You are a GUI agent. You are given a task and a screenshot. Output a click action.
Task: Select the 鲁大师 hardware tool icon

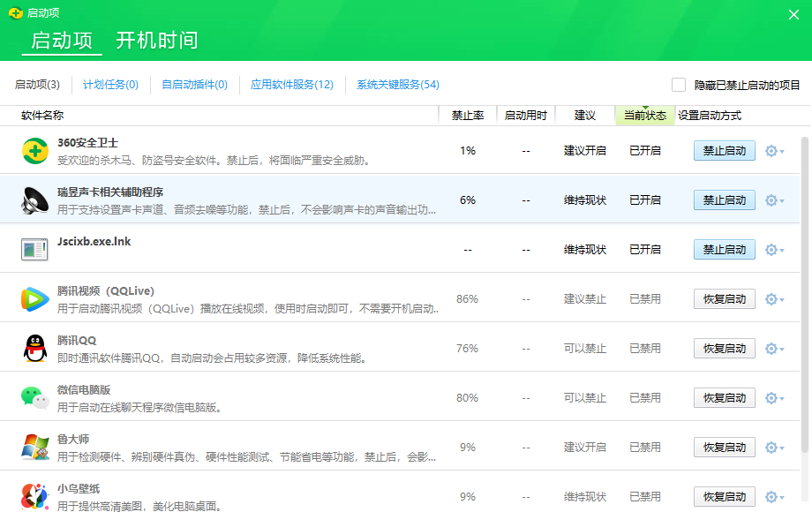click(x=34, y=447)
